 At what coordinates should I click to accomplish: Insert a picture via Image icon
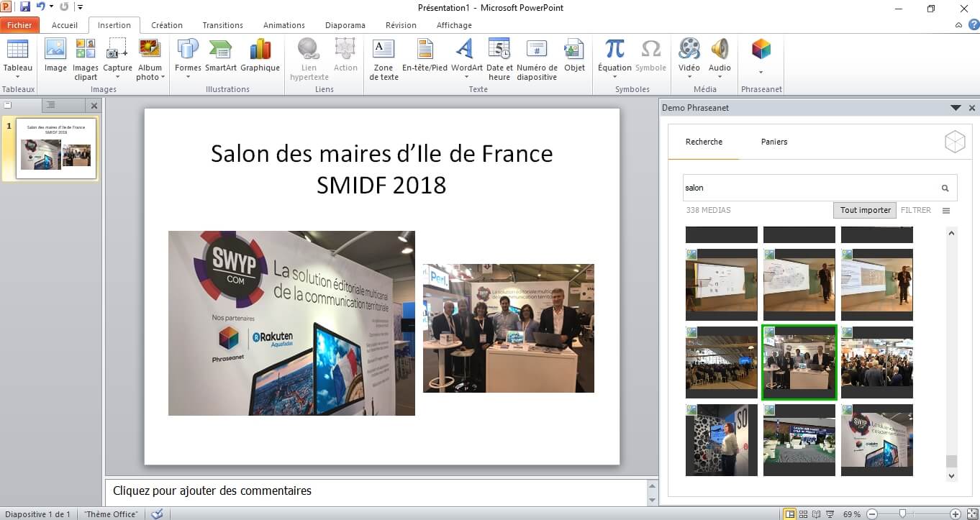pos(55,50)
